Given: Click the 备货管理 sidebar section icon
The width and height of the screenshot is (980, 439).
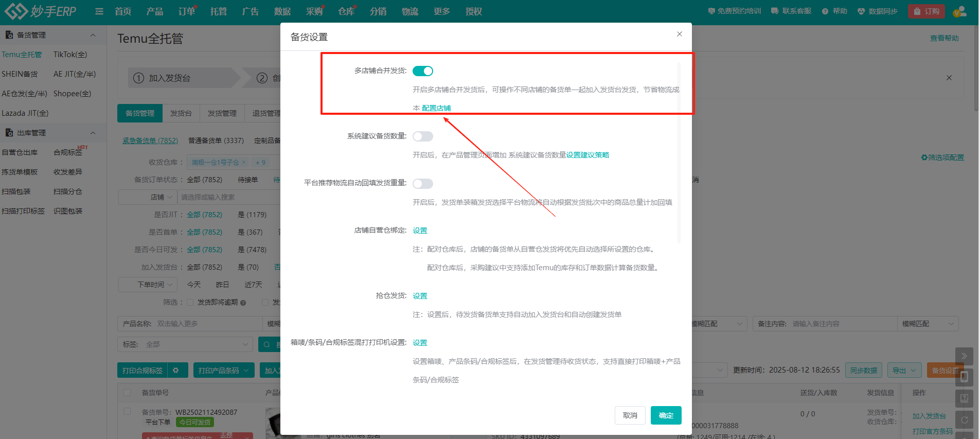Looking at the screenshot, I should (x=9, y=35).
